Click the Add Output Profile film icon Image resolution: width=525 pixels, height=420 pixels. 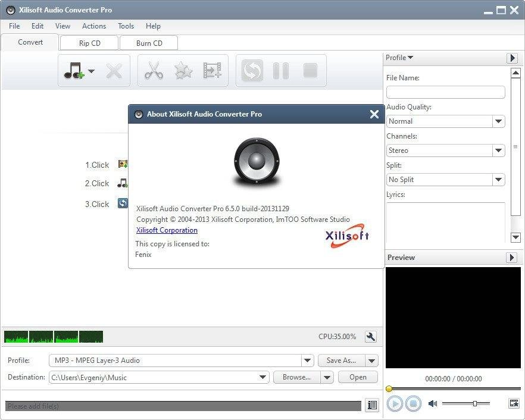212,71
